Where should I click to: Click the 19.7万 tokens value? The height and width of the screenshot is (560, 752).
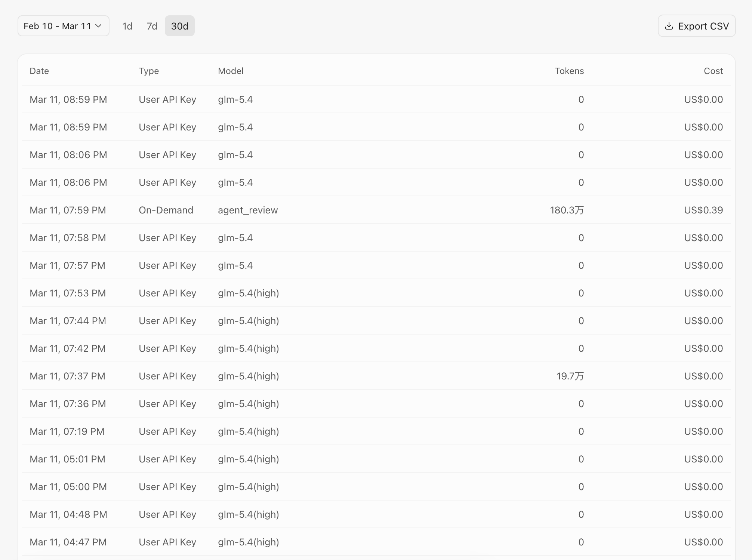[570, 376]
